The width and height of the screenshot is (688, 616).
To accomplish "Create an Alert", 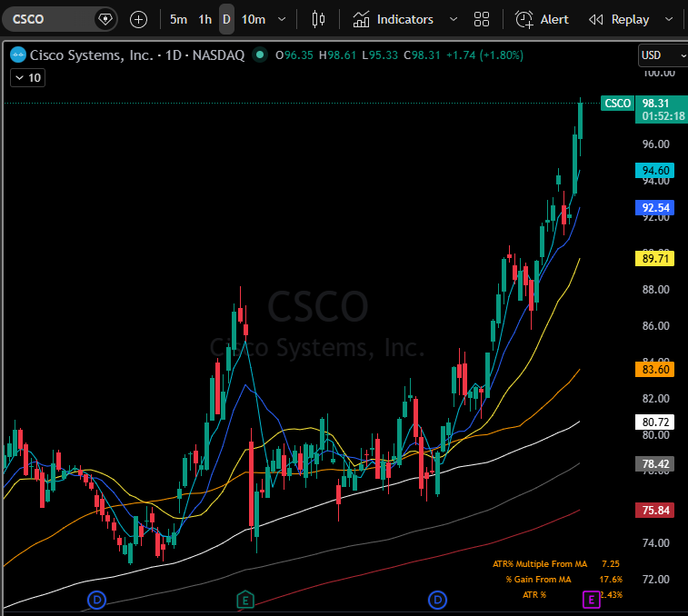I will click(x=542, y=19).
